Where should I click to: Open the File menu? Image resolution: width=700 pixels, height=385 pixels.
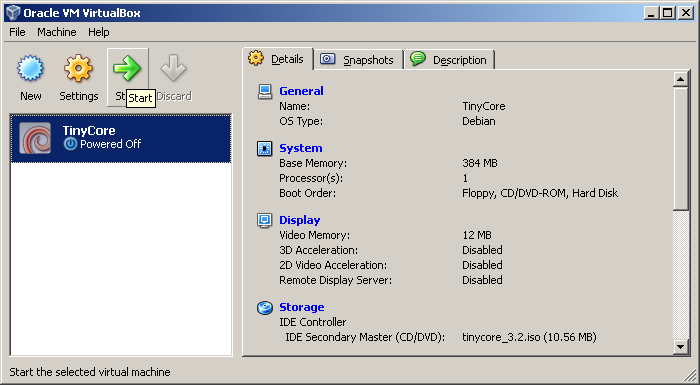17,32
